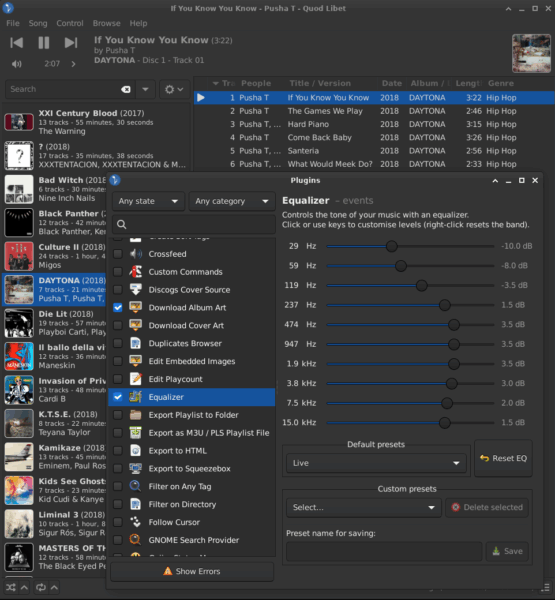Pause the current song
555x600 pixels.
tap(44, 42)
